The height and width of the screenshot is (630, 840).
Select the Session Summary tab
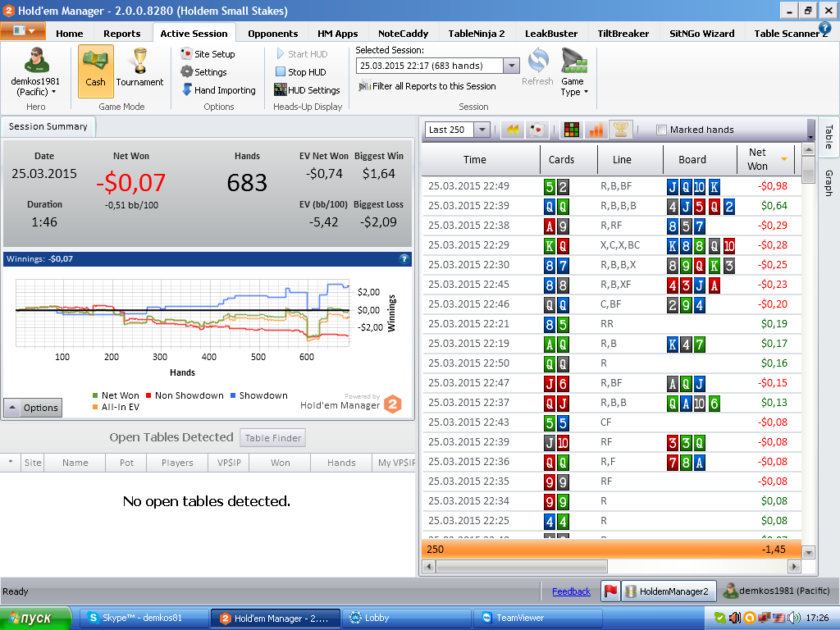point(48,126)
